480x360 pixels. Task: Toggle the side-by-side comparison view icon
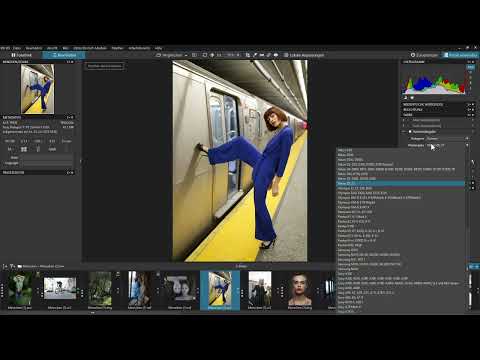(x=194, y=55)
